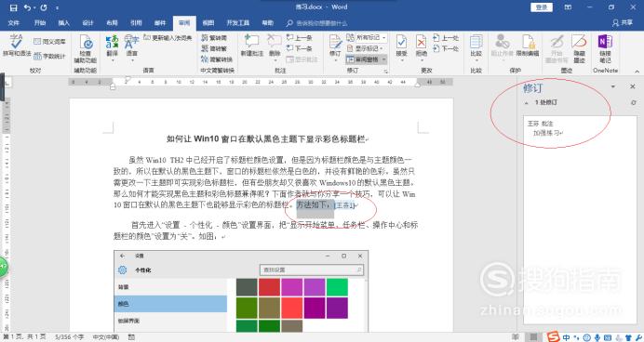This screenshot has width=644, height=342.
Task: Expand the dropdown arrow under 语言
Action: [132, 60]
